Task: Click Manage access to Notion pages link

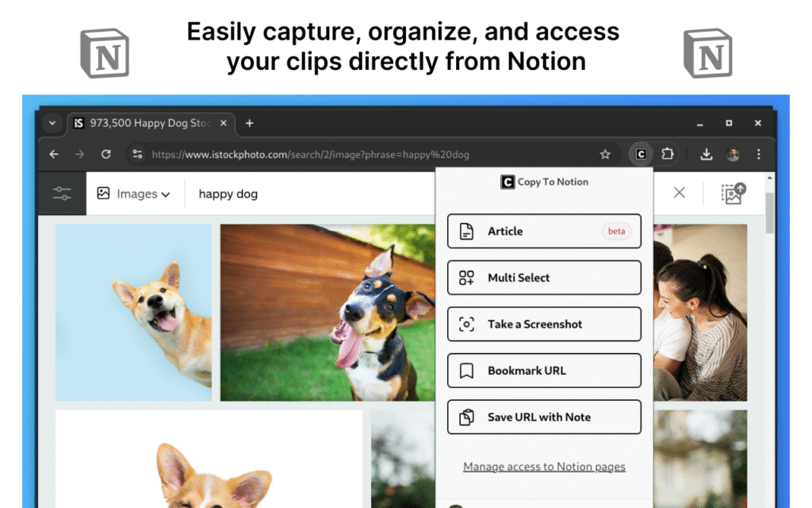Action: (x=544, y=467)
